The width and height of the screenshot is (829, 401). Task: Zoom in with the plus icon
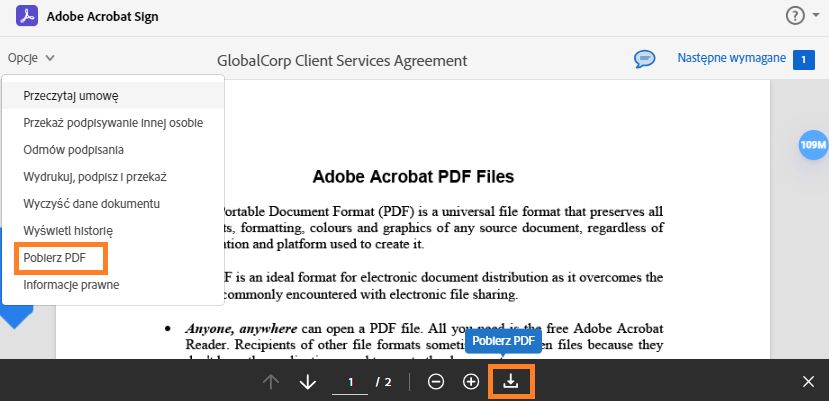(x=471, y=381)
